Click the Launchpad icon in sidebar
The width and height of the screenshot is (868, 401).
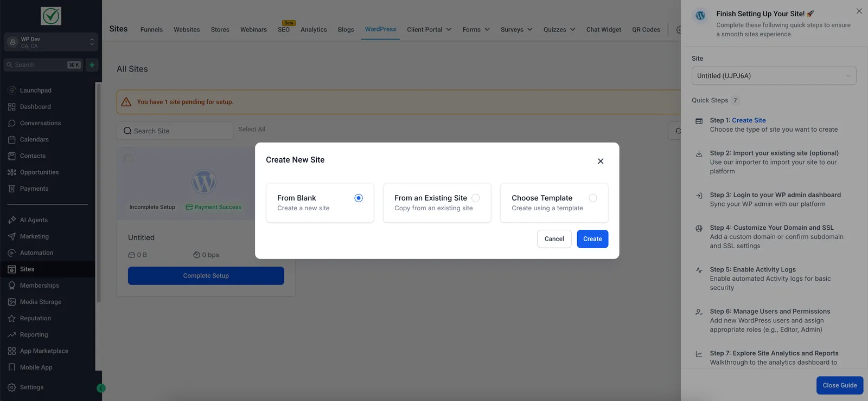(x=12, y=90)
